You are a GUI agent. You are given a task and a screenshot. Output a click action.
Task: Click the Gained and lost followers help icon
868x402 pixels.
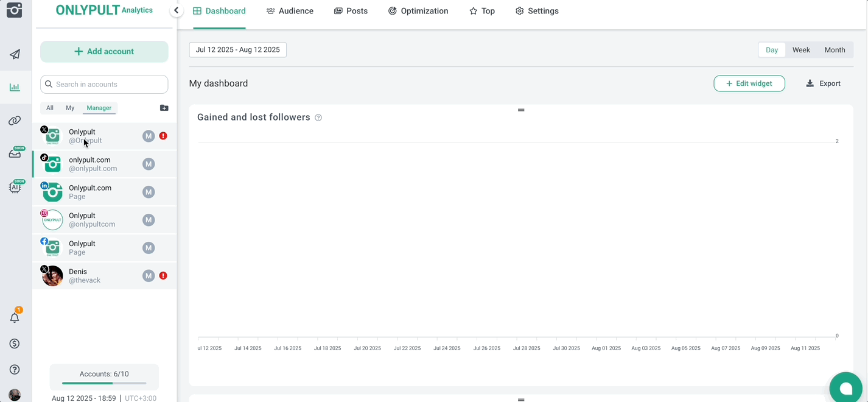318,118
